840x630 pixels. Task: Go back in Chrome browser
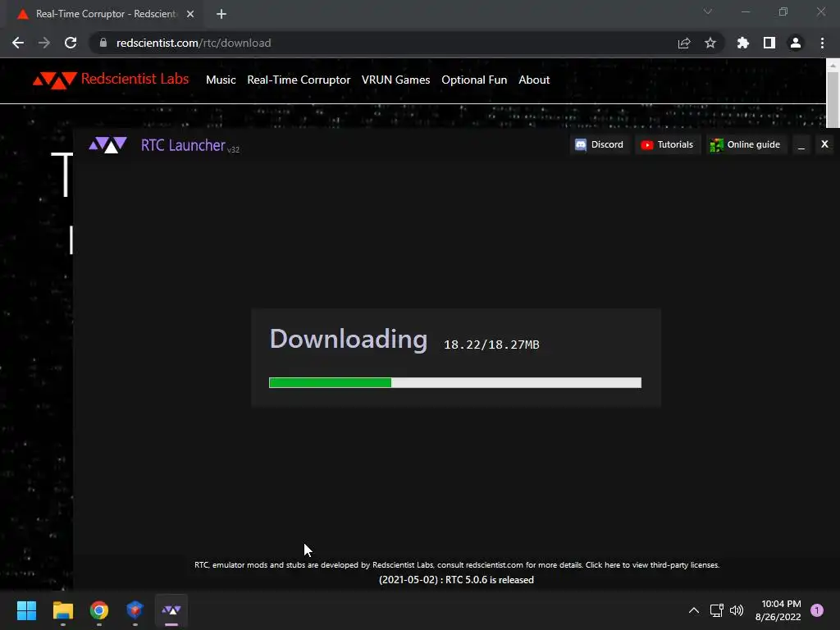click(x=18, y=43)
